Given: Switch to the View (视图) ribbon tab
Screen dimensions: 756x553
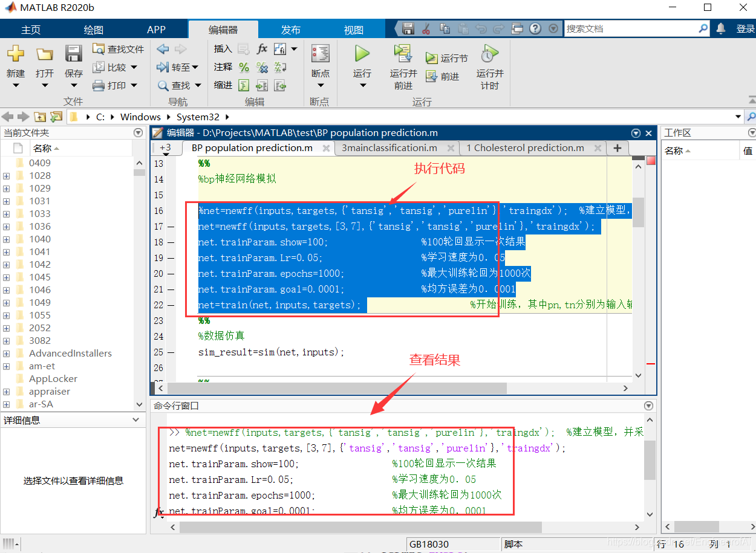Looking at the screenshot, I should click(354, 30).
